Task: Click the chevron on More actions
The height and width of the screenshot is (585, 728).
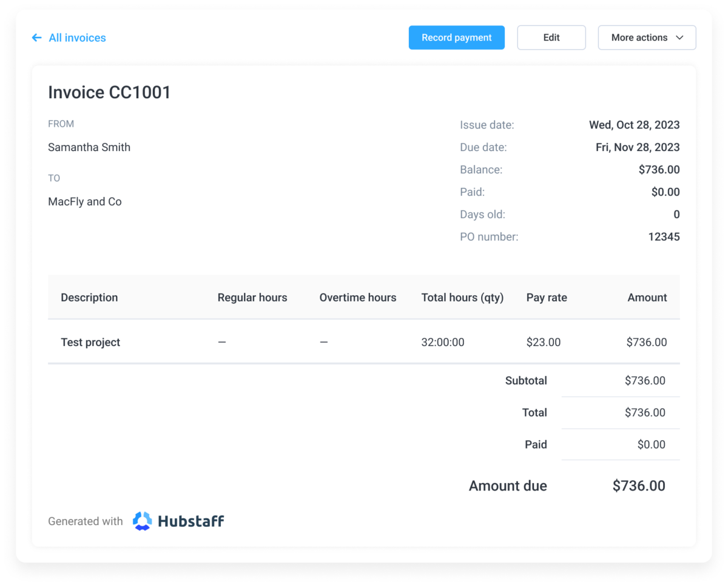Action: pos(681,37)
